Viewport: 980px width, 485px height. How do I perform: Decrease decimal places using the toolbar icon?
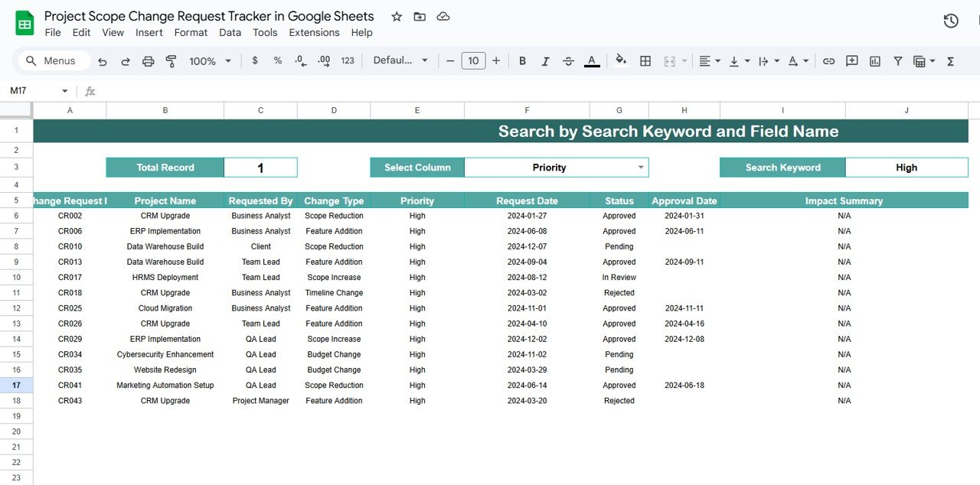click(299, 60)
